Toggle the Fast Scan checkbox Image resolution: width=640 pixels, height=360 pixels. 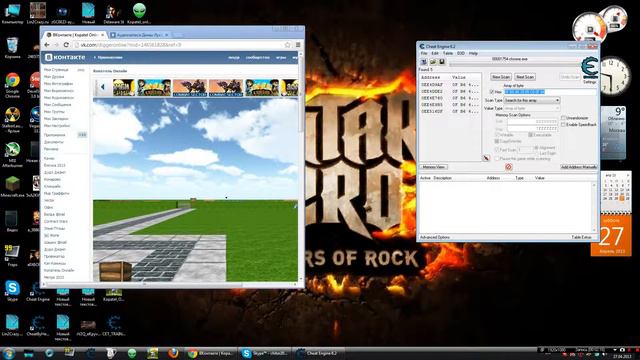point(497,150)
